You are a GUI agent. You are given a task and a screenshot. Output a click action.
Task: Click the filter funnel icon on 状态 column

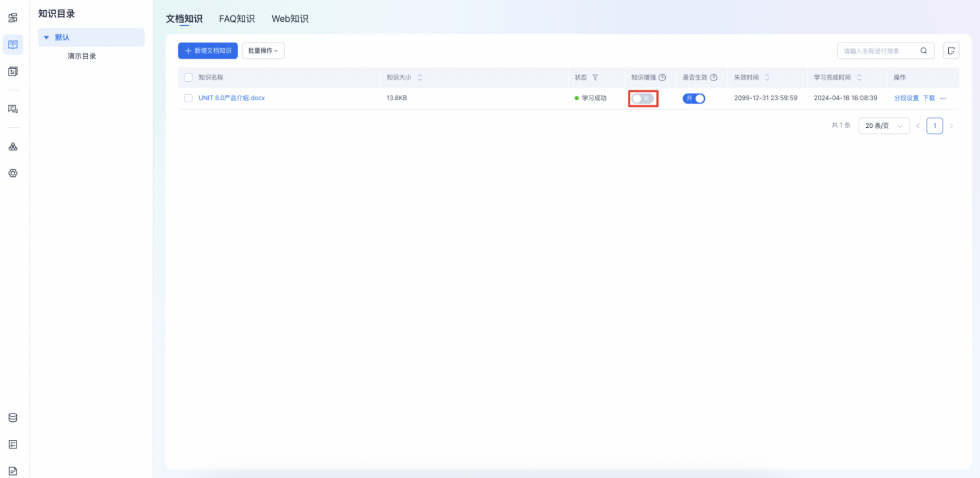click(x=595, y=77)
